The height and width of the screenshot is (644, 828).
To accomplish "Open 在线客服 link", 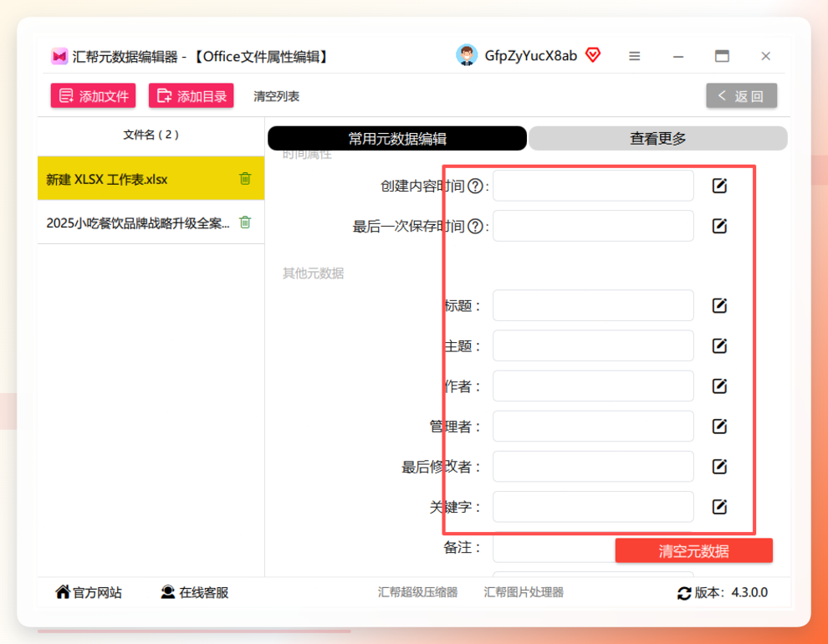I will click(x=194, y=593).
